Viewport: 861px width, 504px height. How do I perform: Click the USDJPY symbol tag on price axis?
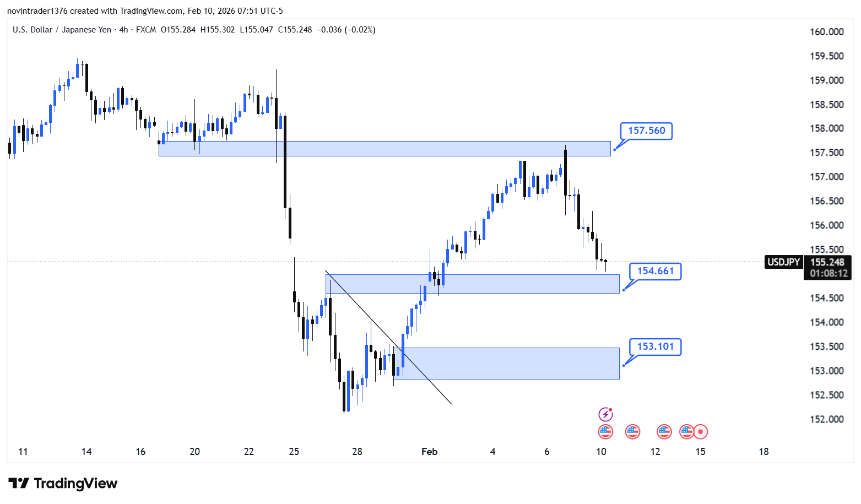pyautogui.click(x=783, y=262)
